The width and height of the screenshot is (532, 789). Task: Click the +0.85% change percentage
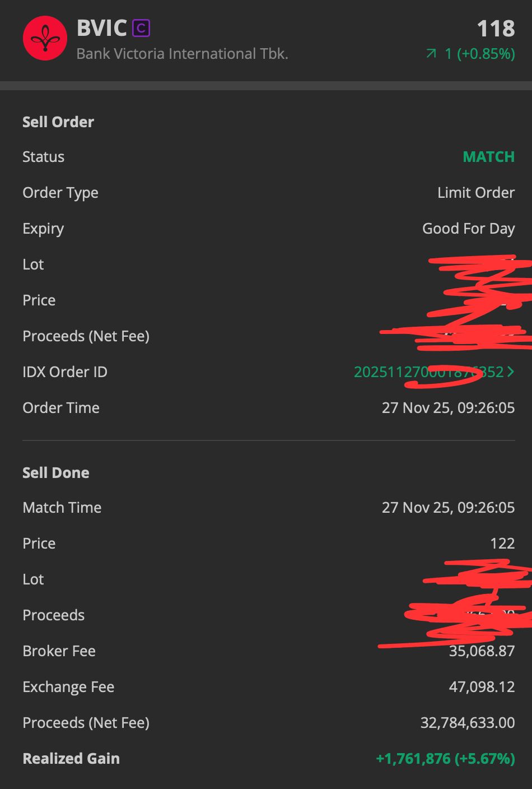tap(486, 54)
